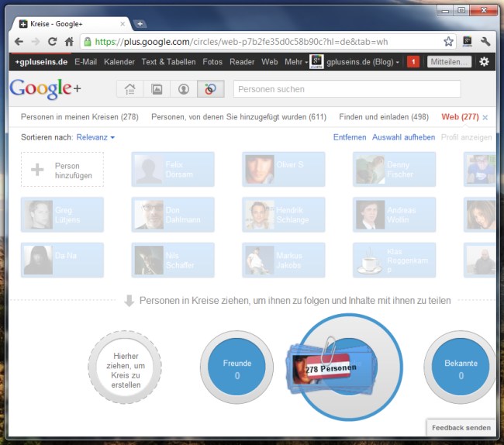Open the Mehr dropdown in the black bar
Image resolution: width=504 pixels, height=445 pixels.
[x=296, y=62]
